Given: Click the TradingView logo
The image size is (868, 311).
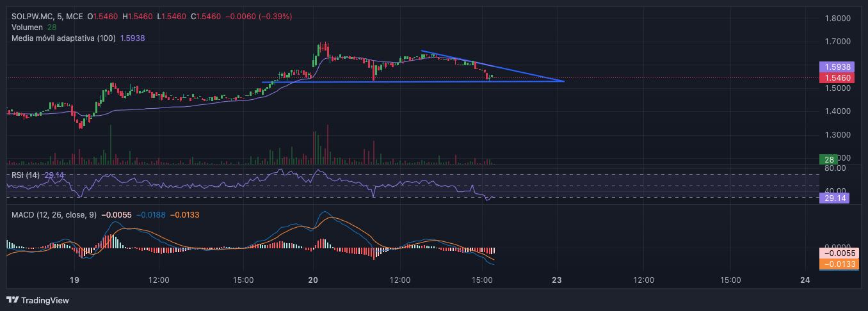Looking at the screenshot, I should pos(38,300).
